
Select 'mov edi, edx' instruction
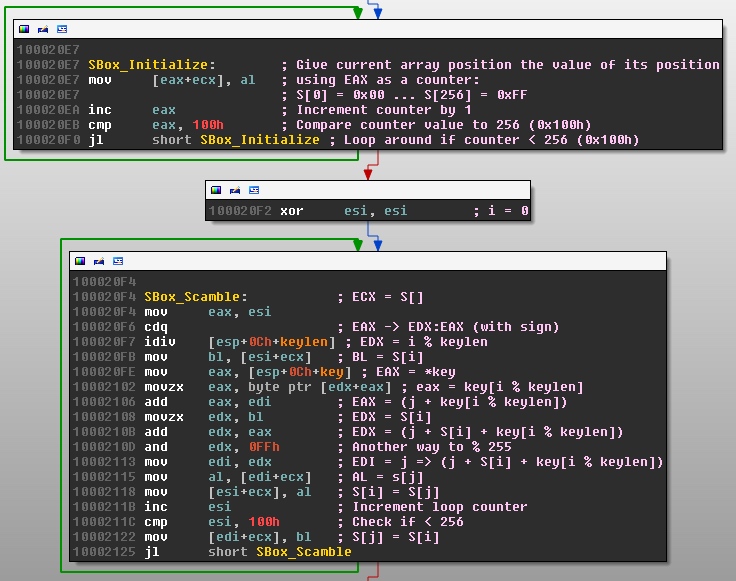[x=207, y=462]
